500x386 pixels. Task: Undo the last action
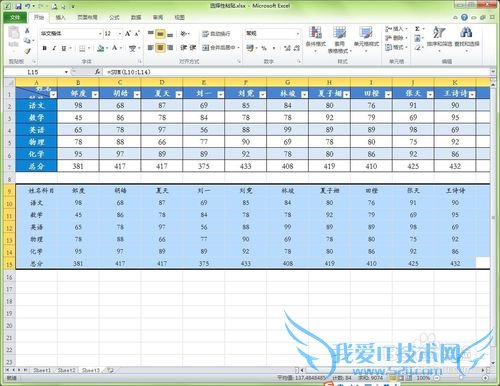coord(28,6)
